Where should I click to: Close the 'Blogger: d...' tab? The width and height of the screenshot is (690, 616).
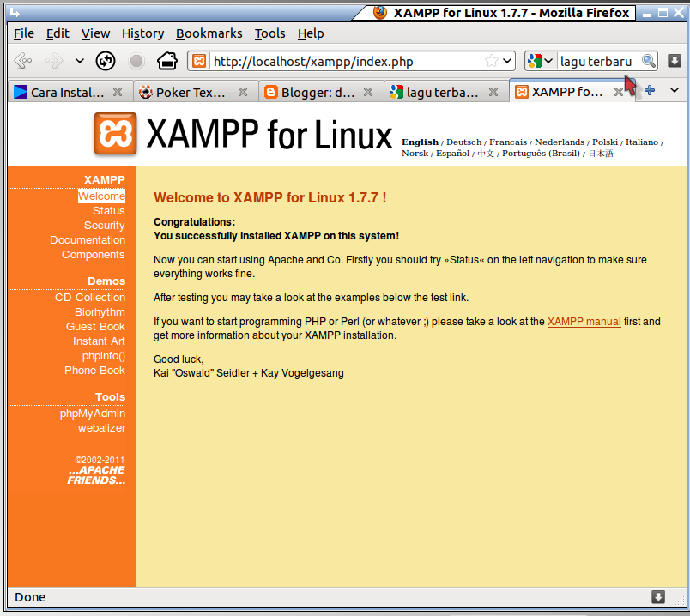pyautogui.click(x=368, y=92)
